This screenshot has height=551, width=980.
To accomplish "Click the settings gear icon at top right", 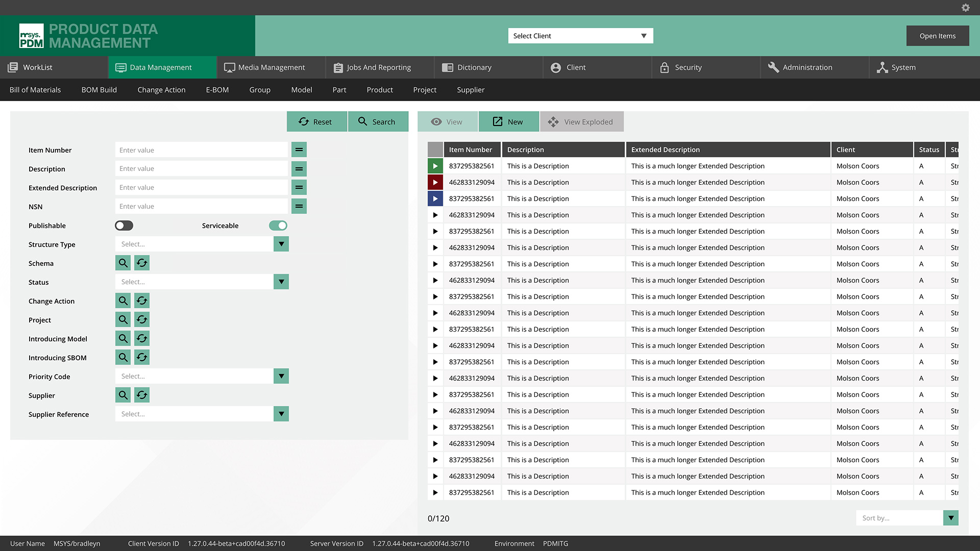I will click(965, 8).
